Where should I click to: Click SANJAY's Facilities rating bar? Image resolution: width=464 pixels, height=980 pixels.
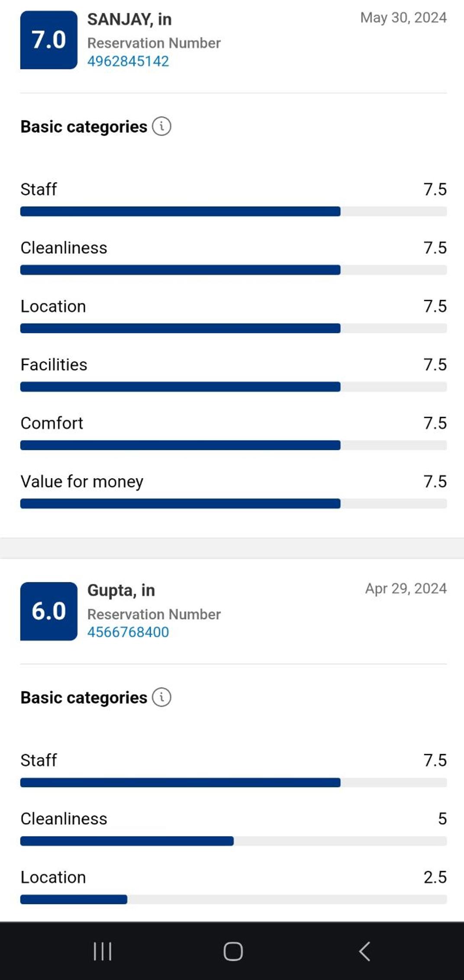pyautogui.click(x=233, y=387)
